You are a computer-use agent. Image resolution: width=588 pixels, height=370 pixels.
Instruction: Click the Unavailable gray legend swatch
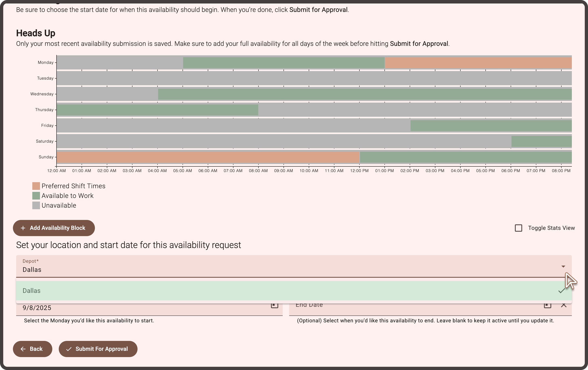click(36, 205)
